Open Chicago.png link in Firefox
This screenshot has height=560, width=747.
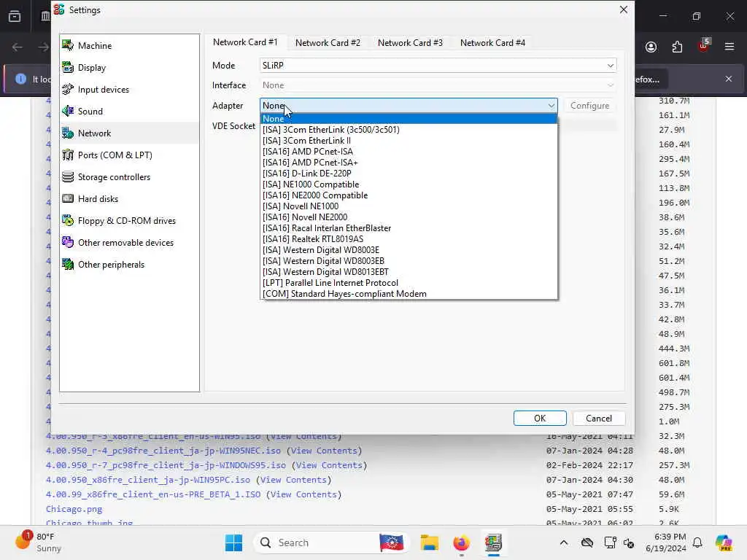[74, 509]
